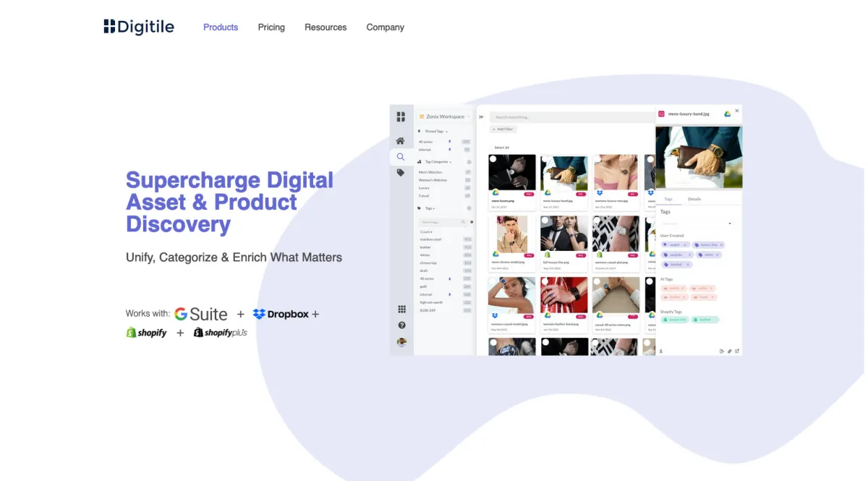Click the add icon beside Tag Categories
The width and height of the screenshot is (868, 481).
pyautogui.click(x=469, y=162)
